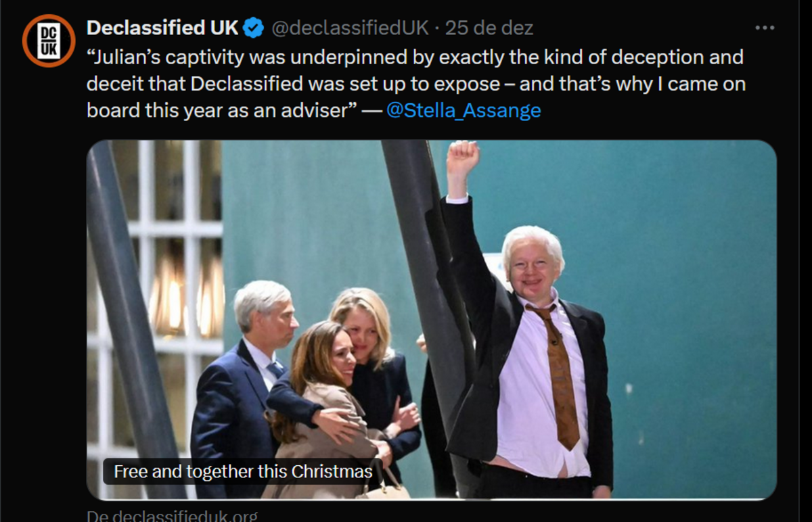Click the blue verified badge
The height and width of the screenshot is (522, 812).
tap(254, 28)
